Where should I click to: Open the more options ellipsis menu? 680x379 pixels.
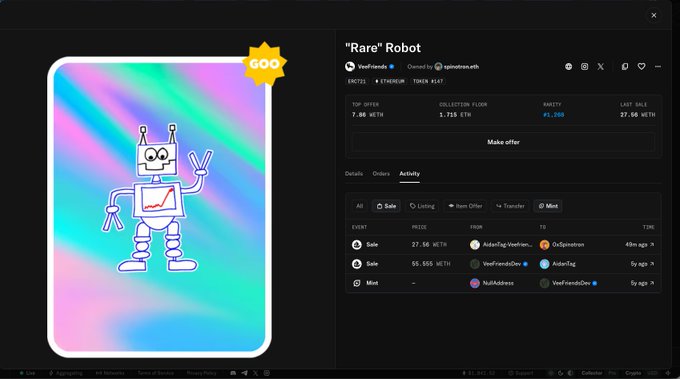658,67
